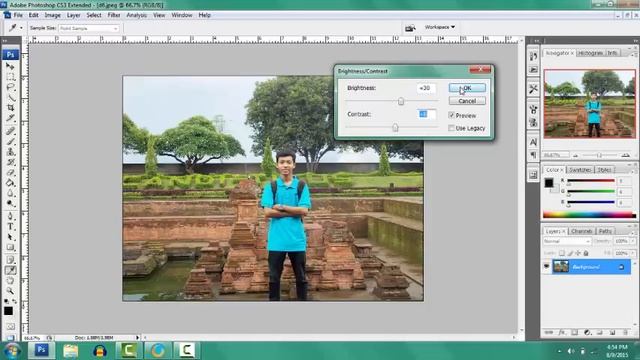Open Adobe Bridge from options bar
This screenshot has width=640, height=360.
(410, 28)
